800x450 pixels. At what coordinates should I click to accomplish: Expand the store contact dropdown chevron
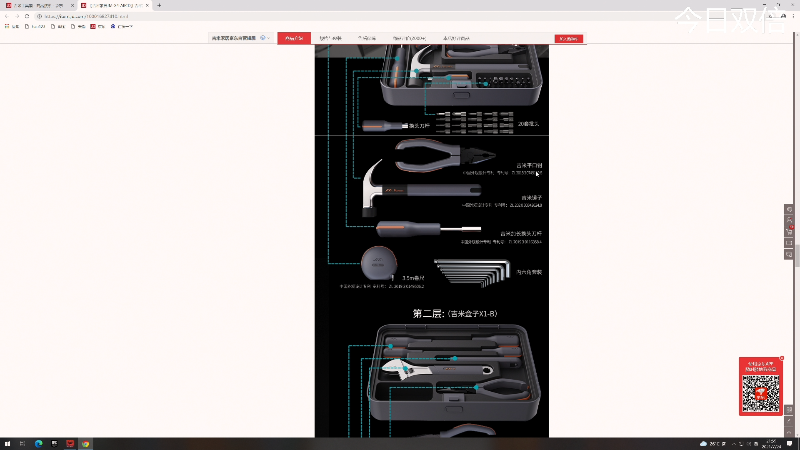click(268, 38)
